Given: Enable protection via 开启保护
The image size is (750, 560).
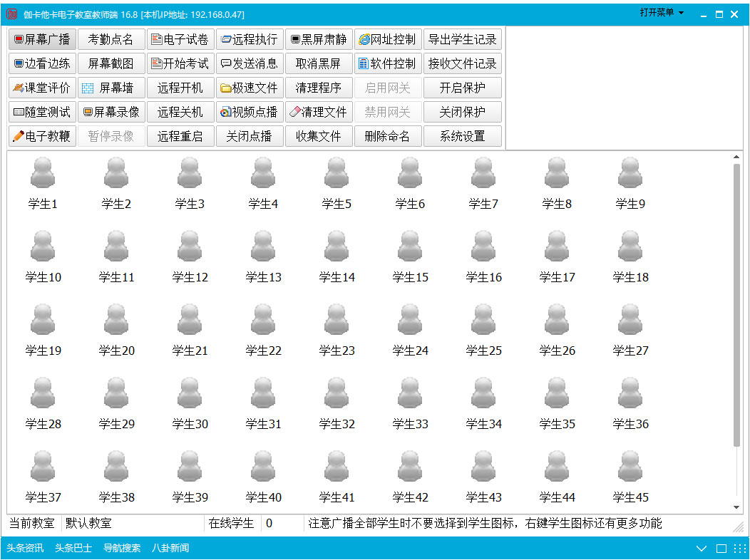Looking at the screenshot, I should 461,87.
